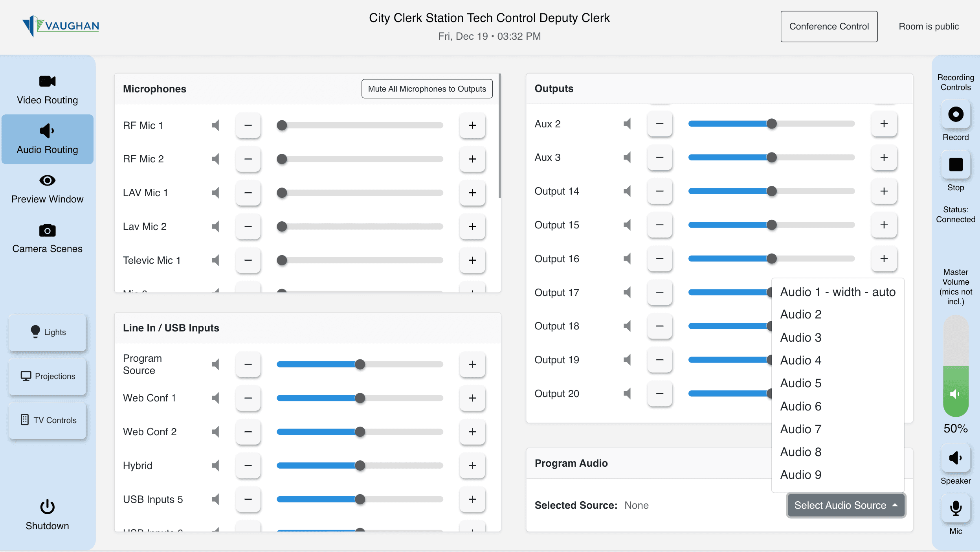
Task: Choose Audio 4 from source list
Action: click(800, 360)
